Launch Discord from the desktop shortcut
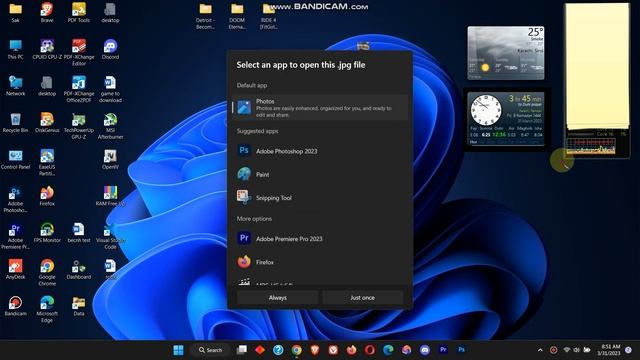Image resolution: width=640 pixels, height=360 pixels. pyautogui.click(x=110, y=49)
